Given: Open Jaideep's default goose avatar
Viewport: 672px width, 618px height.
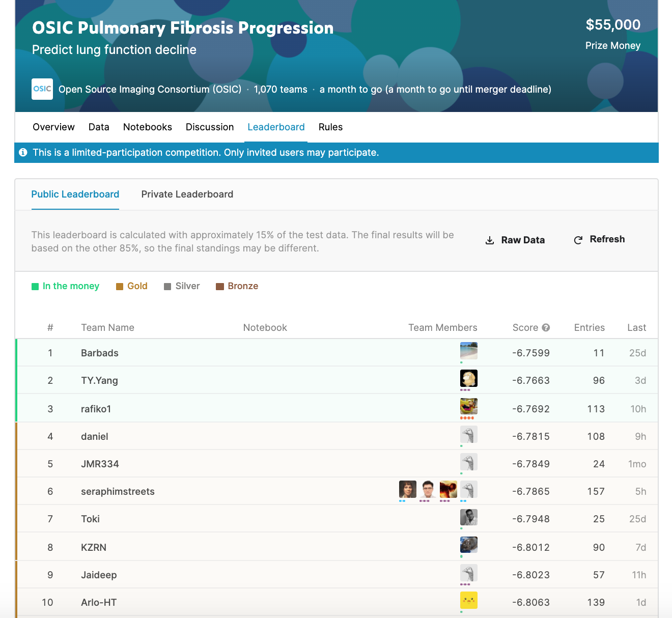Looking at the screenshot, I should [469, 573].
